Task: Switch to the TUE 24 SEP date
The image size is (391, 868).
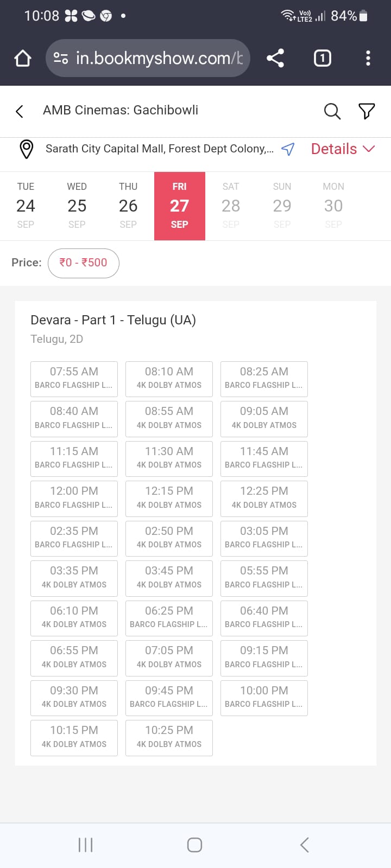Action: pos(26,206)
